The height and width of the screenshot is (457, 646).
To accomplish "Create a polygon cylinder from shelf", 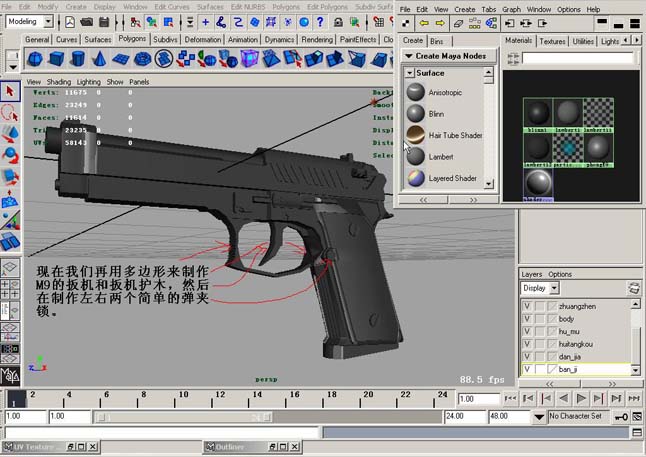I will click(x=77, y=59).
